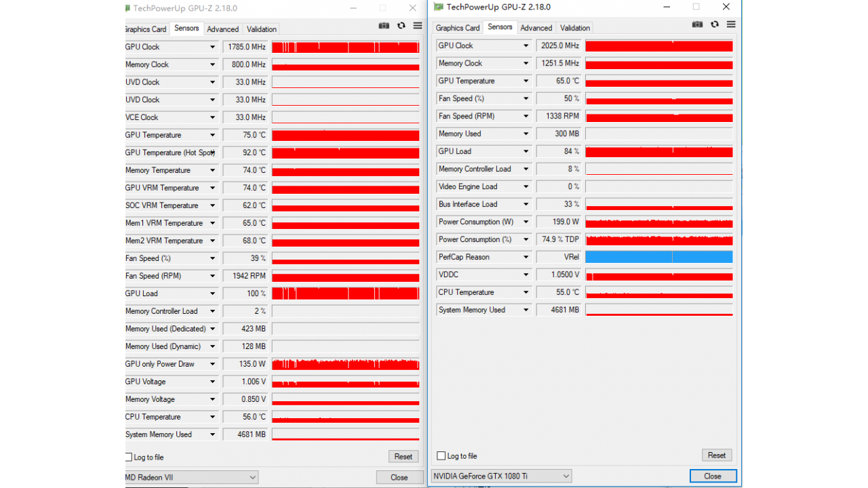Click the Reset button in Radeon VII window

(403, 457)
